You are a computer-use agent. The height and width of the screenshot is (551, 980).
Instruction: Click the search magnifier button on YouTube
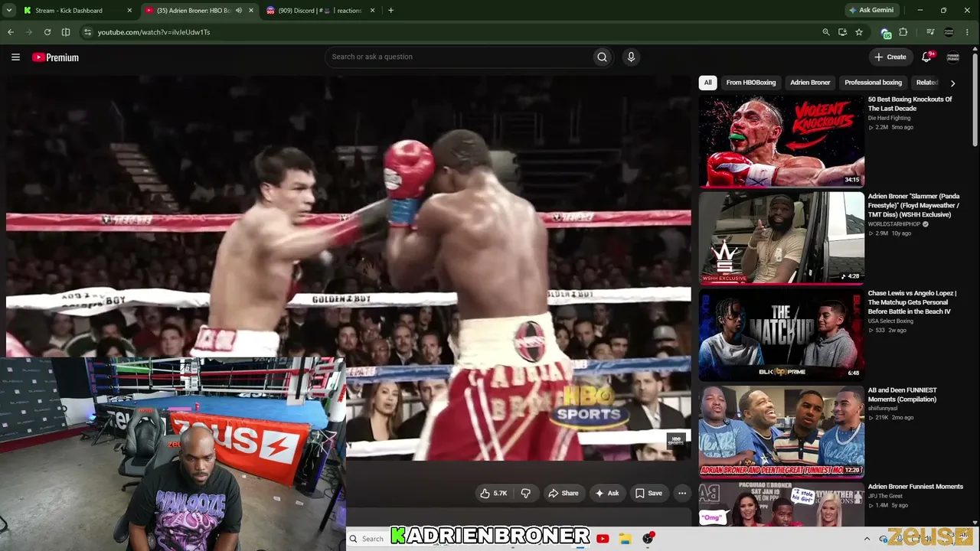[x=602, y=57]
